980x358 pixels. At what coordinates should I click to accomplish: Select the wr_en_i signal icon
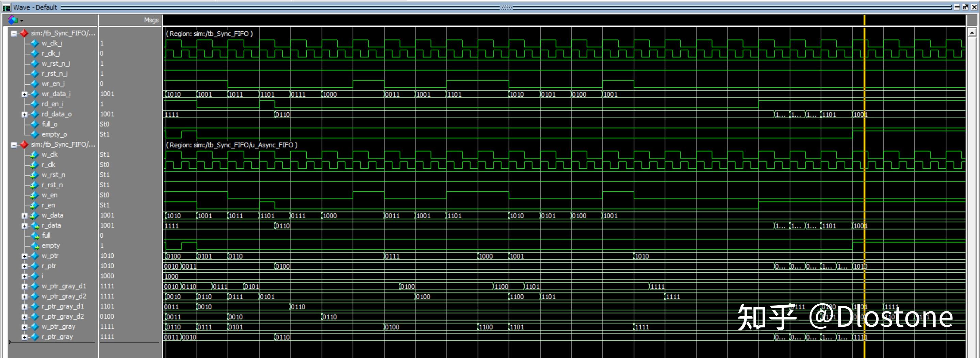pyautogui.click(x=35, y=84)
